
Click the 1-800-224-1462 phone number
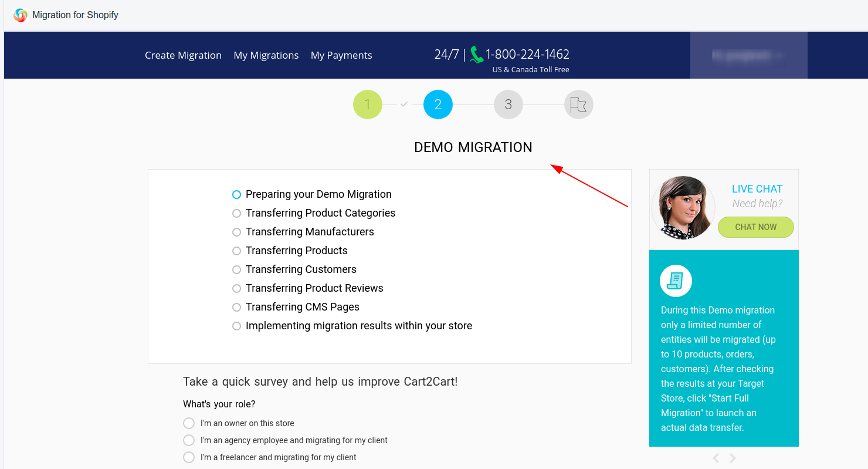pos(527,55)
